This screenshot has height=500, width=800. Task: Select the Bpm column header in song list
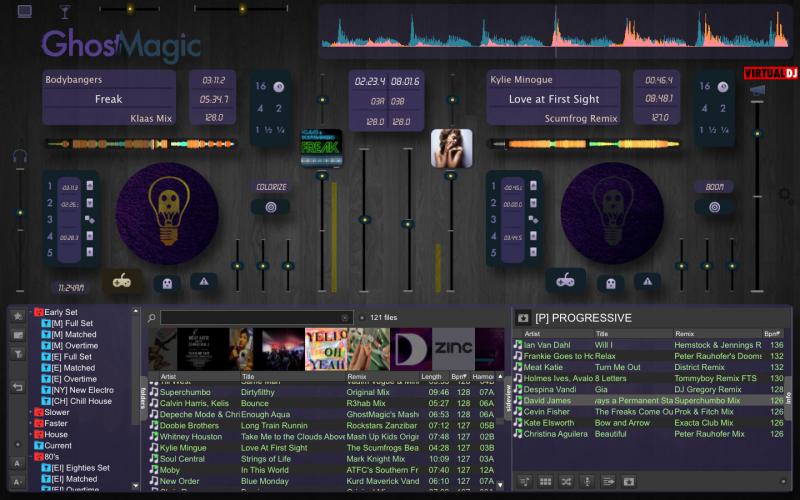[x=460, y=377]
